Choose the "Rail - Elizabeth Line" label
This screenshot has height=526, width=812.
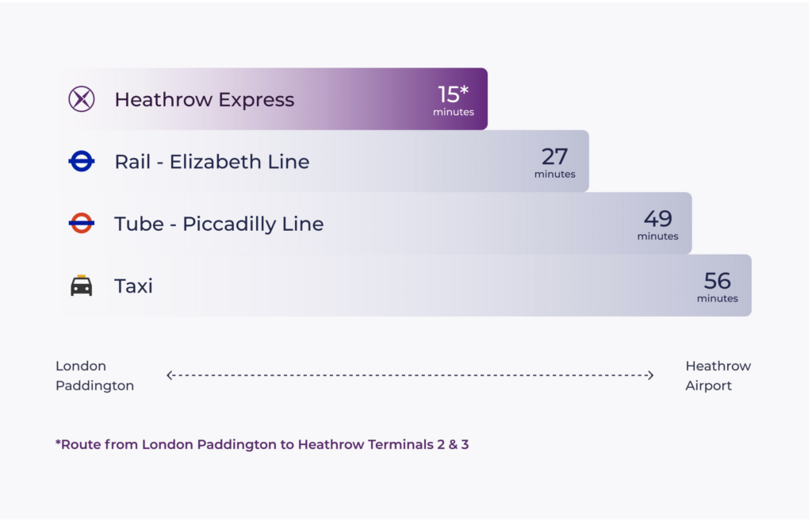coord(212,162)
